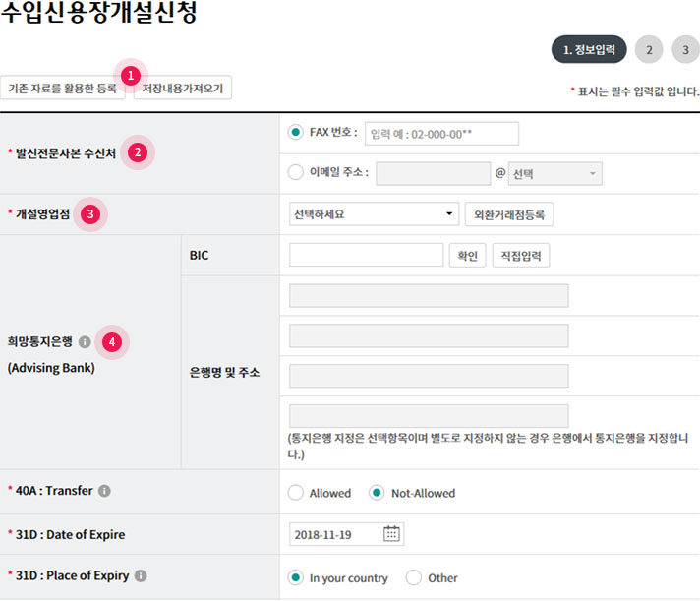Go to step 3 in progress indicator

pyautogui.click(x=685, y=49)
